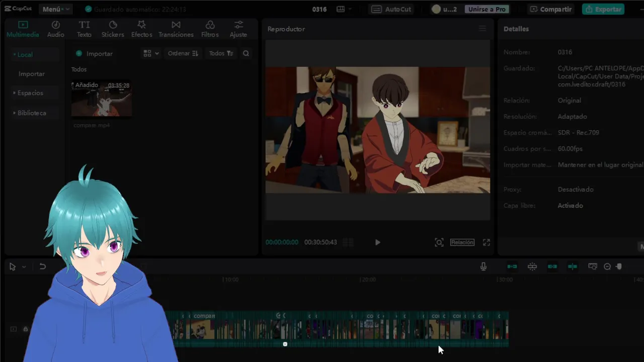Open the selection tool dropdown arrow
The image size is (644, 362).
point(24,267)
